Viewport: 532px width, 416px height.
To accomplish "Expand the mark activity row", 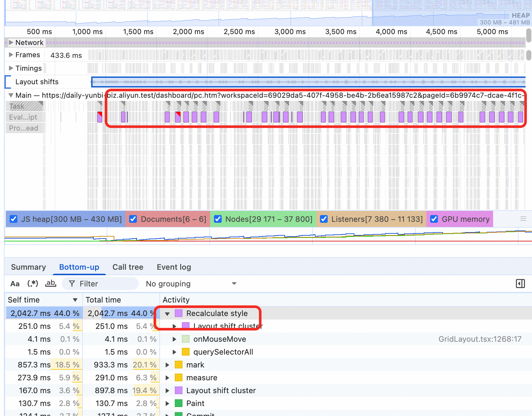I will coord(167,365).
